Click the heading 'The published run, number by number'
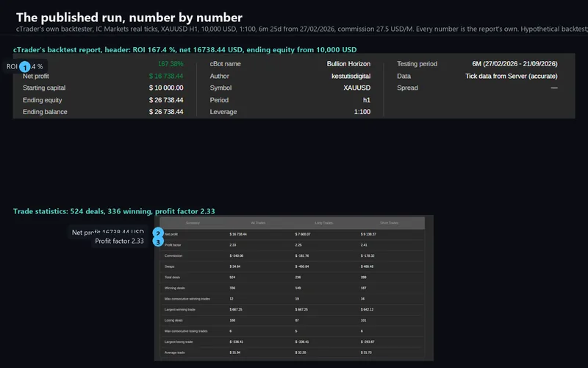This screenshot has height=368, width=588. (129, 18)
